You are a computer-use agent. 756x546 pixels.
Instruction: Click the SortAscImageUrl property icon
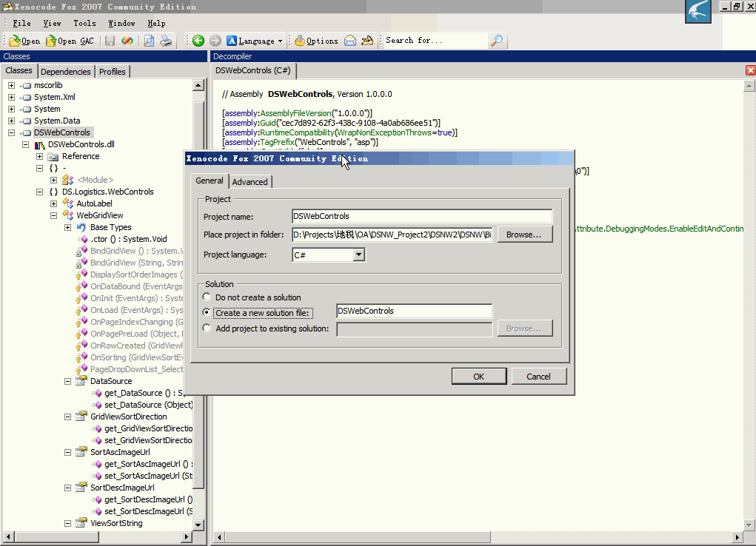(81, 452)
